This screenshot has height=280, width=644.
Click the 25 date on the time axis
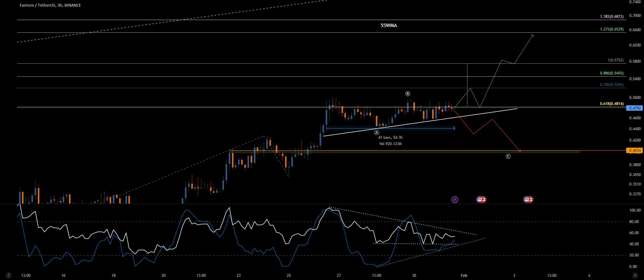288,276
